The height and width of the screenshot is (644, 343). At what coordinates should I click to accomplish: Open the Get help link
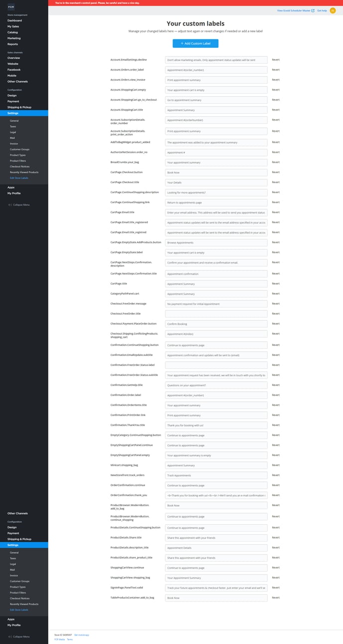pyautogui.click(x=322, y=10)
